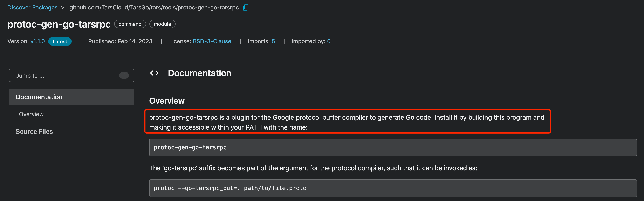Click the 'module' label chip
This screenshot has height=201, width=644.
click(x=162, y=24)
